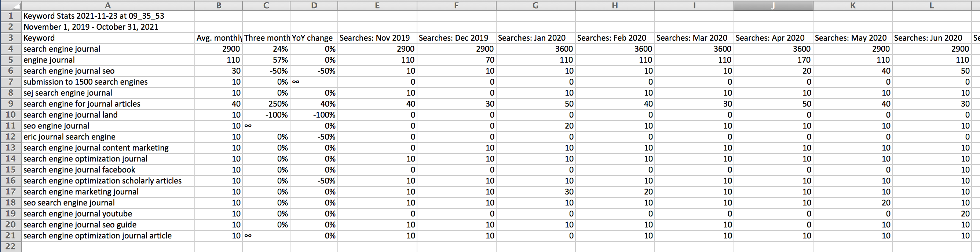Click 'search engine optimization journal' cell in row 14
The width and height of the screenshot is (980, 252).
point(108,159)
